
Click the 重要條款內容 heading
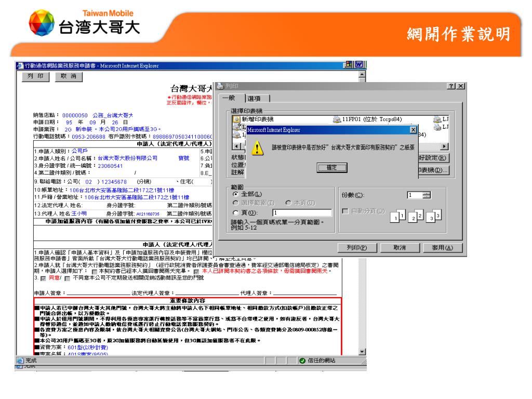tap(188, 301)
